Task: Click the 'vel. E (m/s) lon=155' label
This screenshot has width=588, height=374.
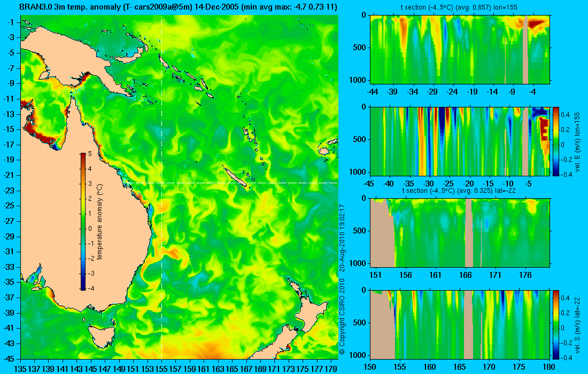Action: [578, 142]
